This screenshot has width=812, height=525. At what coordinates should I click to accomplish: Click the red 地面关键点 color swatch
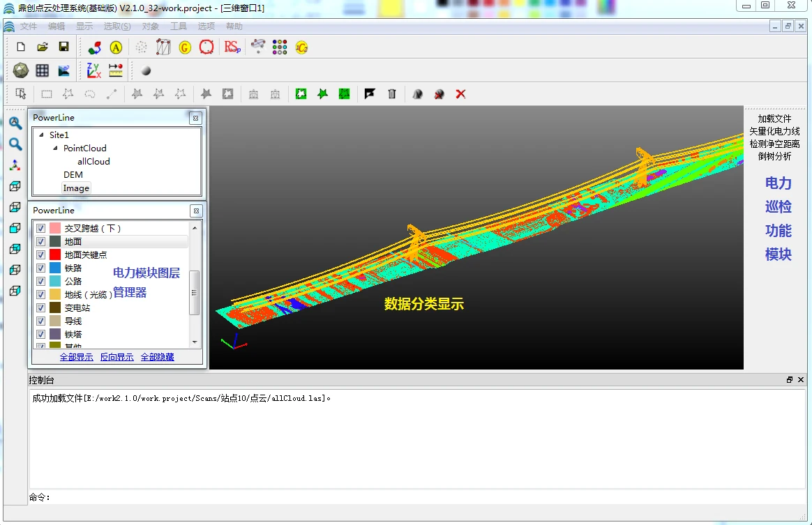[55, 254]
